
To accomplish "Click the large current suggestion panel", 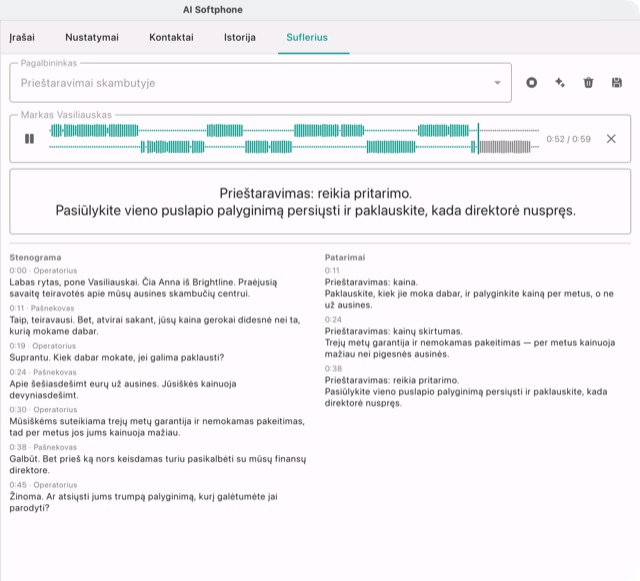I will pyautogui.click(x=320, y=202).
